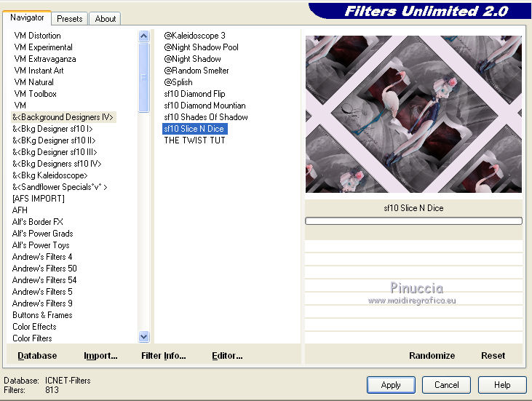
Task: Open the Editor... button
Action: click(x=227, y=356)
